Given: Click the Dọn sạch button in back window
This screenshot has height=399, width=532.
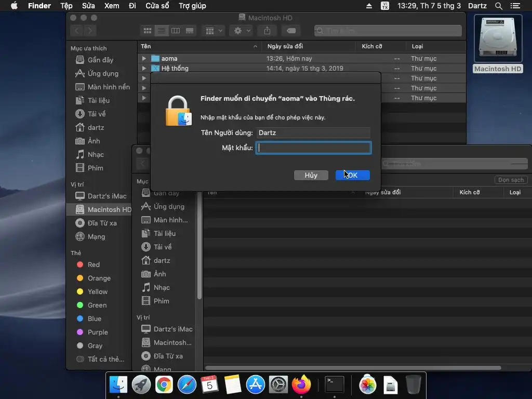Looking at the screenshot, I should (x=511, y=180).
